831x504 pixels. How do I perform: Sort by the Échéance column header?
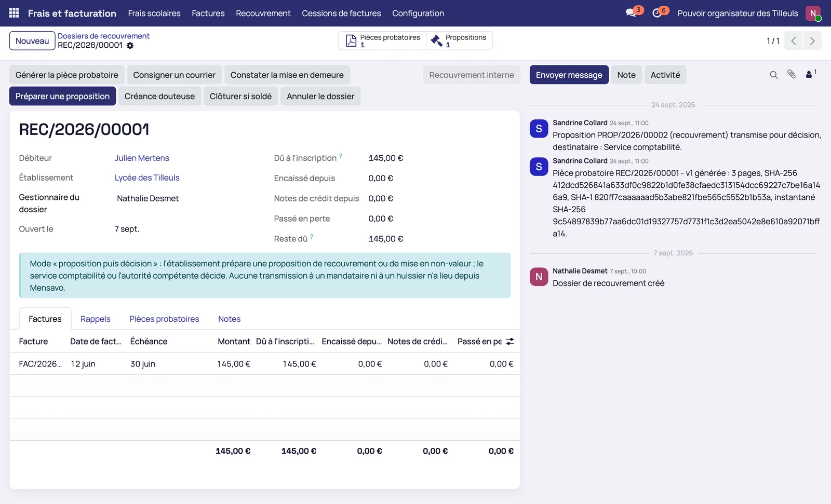149,342
